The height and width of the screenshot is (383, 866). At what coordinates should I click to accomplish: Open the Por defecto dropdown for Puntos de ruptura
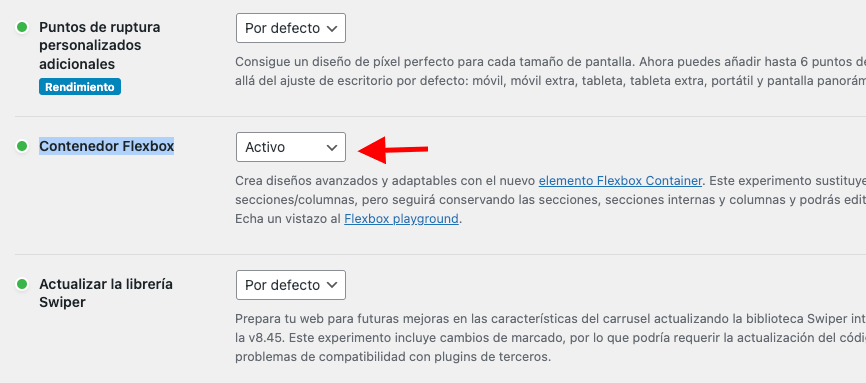291,28
